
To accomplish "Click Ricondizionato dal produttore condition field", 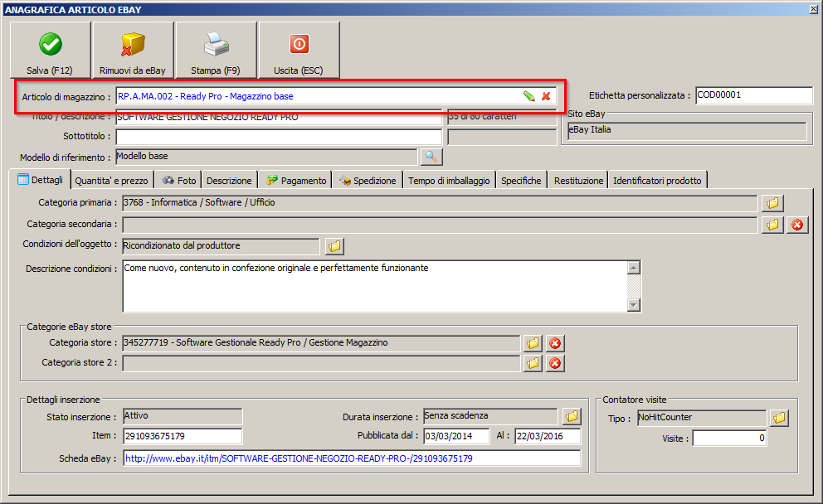I will tap(221, 246).
